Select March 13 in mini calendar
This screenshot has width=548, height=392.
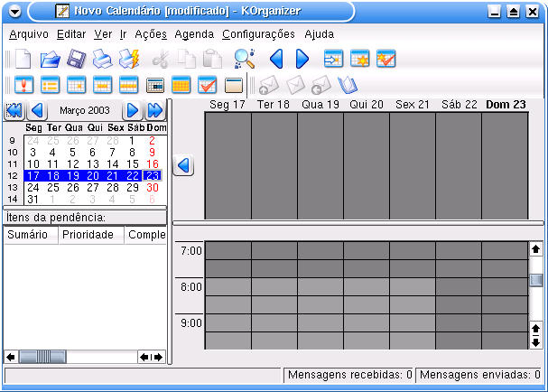click(93, 164)
